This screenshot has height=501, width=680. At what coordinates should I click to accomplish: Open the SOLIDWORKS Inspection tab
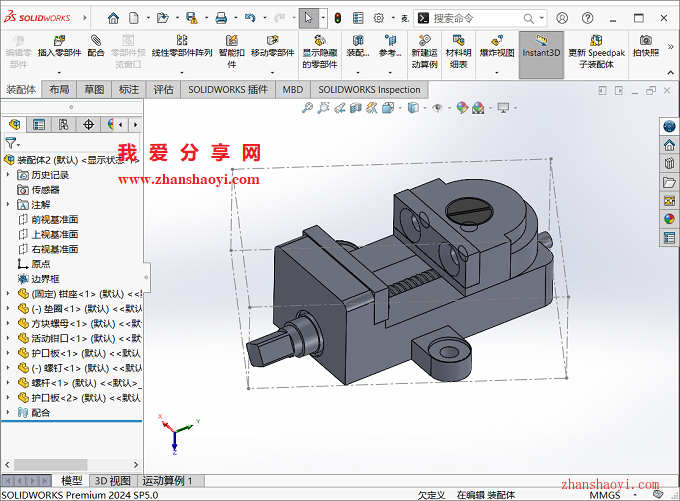pyautogui.click(x=369, y=89)
